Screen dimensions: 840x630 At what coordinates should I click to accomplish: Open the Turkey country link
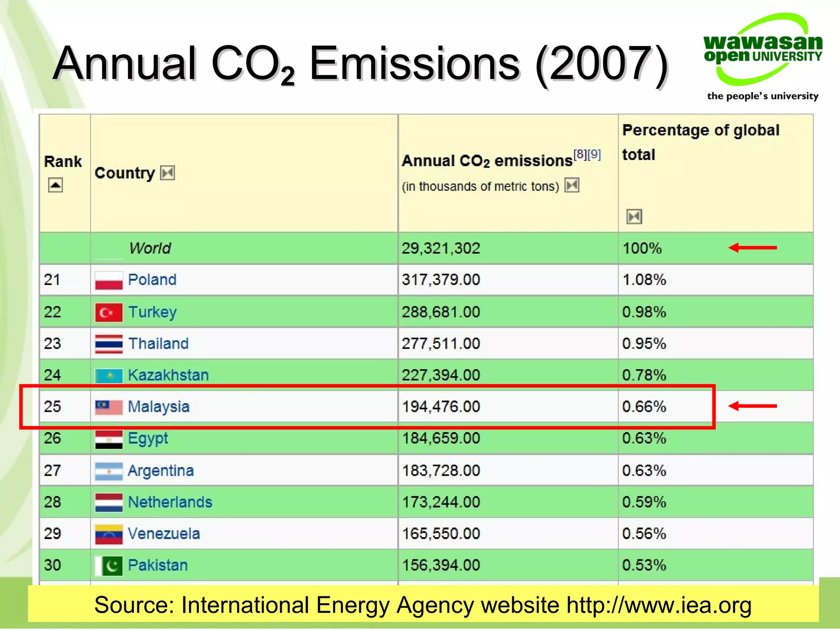click(x=152, y=312)
